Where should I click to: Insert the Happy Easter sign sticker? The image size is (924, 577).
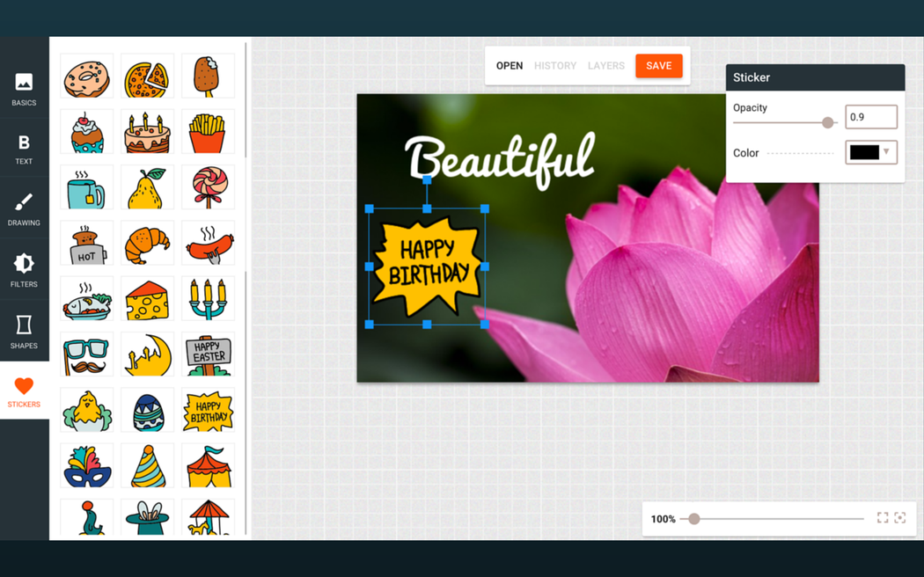coord(208,355)
